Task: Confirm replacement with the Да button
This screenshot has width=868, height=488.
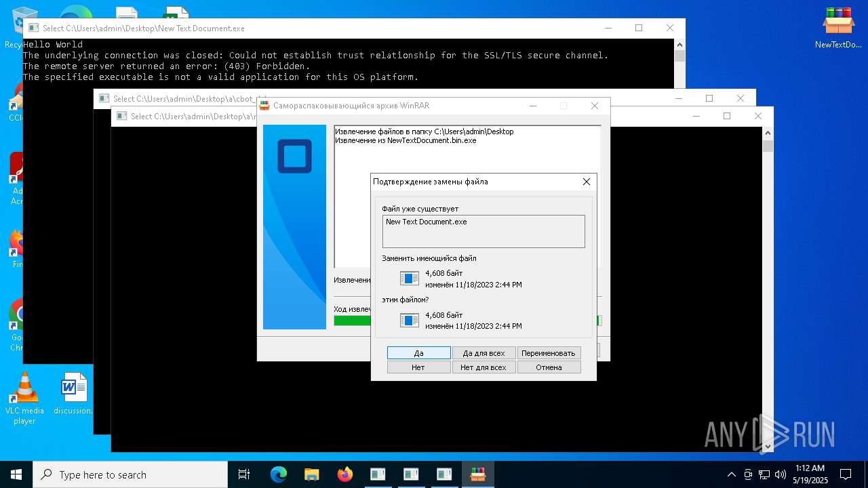Action: 418,353
